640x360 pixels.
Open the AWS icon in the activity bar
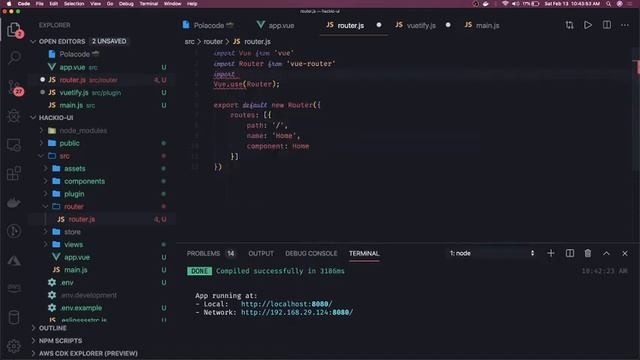coord(14,288)
